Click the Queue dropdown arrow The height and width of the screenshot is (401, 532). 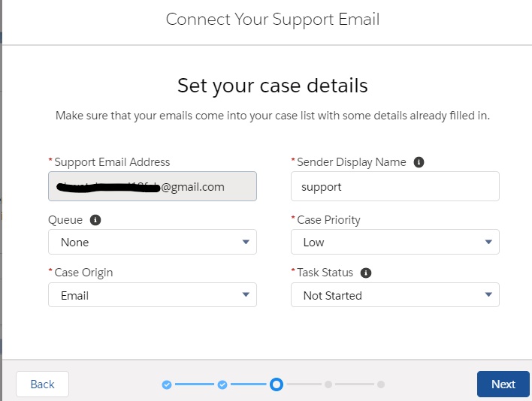click(246, 243)
